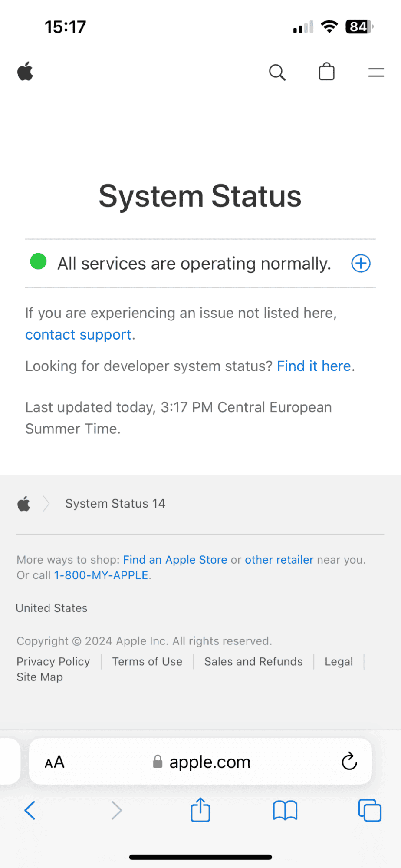Open the Bookmarks icon in Safari
The image size is (401, 868).
(285, 810)
